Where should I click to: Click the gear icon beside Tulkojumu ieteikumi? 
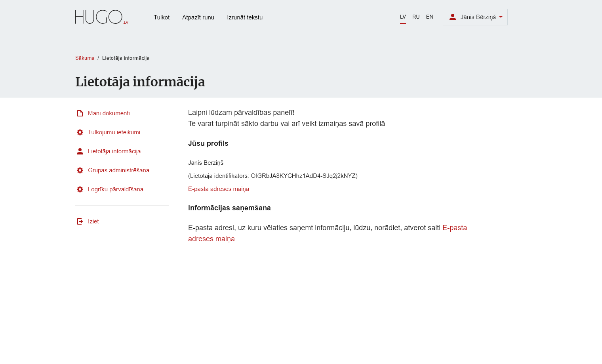pos(80,132)
